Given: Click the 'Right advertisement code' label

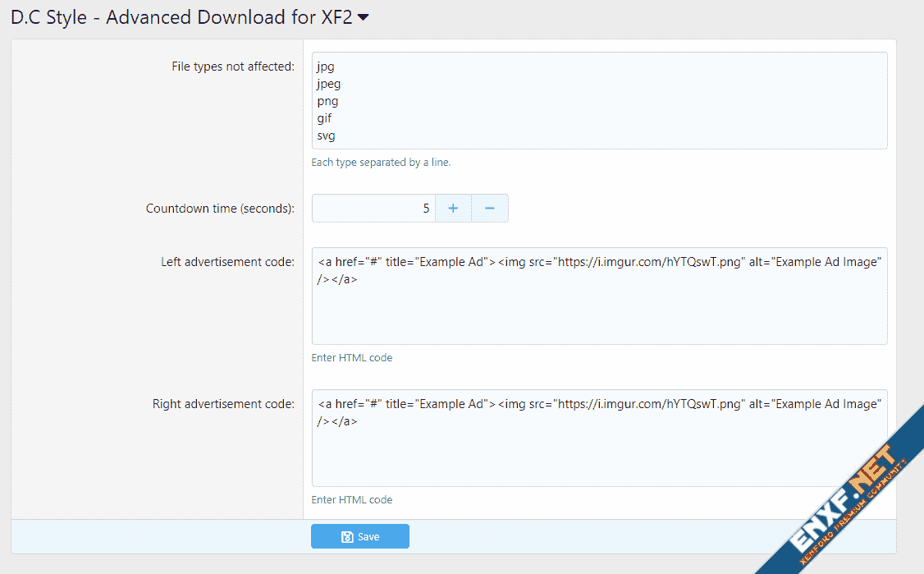Looking at the screenshot, I should [x=223, y=404].
